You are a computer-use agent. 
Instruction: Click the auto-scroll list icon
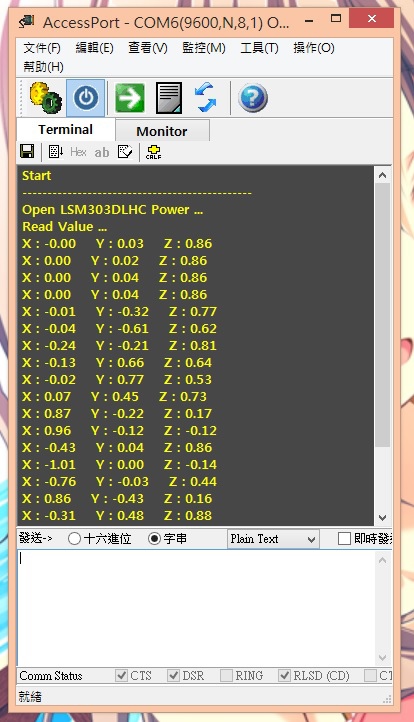click(x=56, y=151)
